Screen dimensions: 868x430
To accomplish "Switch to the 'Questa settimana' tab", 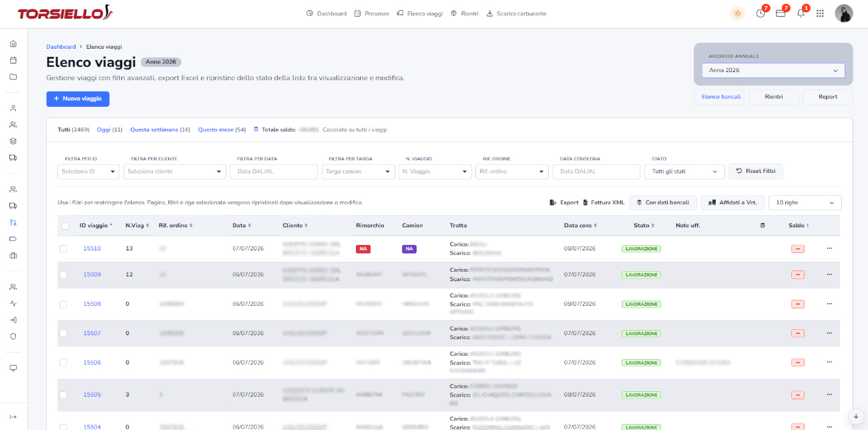I will [160, 130].
